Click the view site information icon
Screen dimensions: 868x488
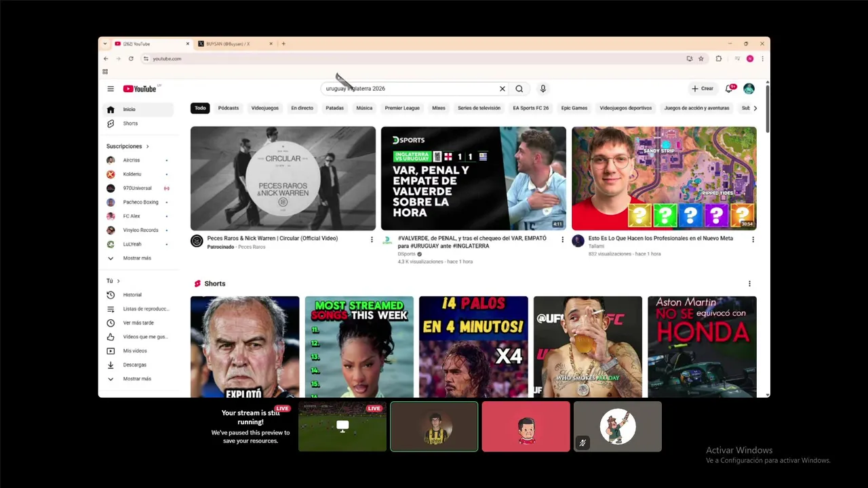coord(146,59)
